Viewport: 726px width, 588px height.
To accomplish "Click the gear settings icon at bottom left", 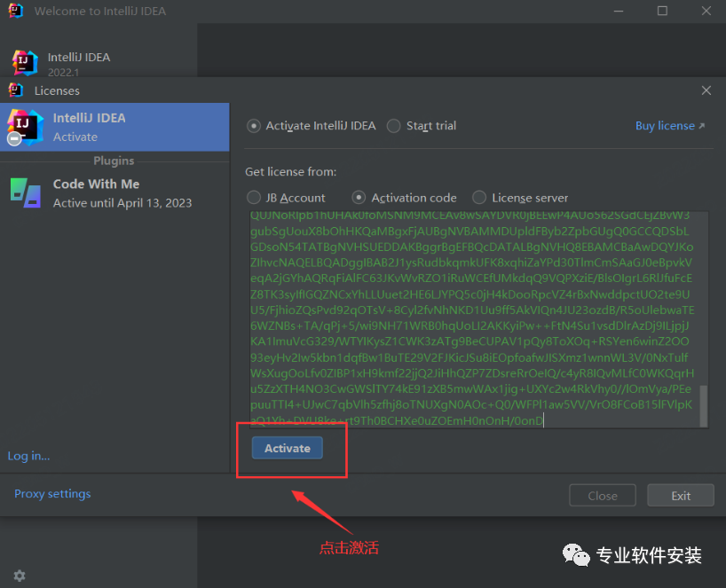I will tap(19, 576).
